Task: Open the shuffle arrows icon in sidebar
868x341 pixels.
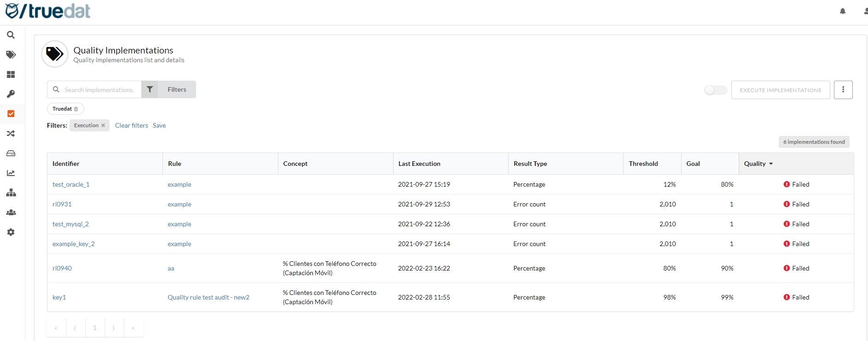Action: pos(11,134)
